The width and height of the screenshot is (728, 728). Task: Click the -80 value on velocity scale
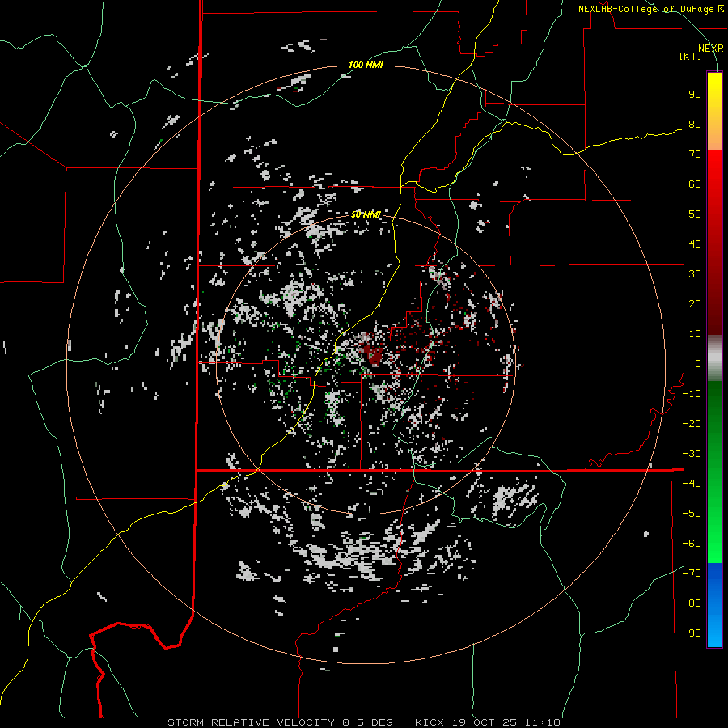point(692,603)
